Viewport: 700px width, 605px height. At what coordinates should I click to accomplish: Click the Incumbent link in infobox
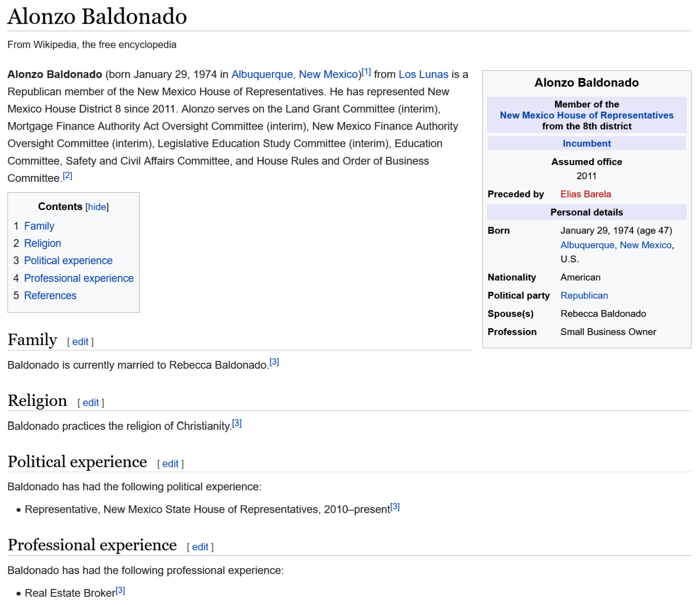(x=587, y=144)
